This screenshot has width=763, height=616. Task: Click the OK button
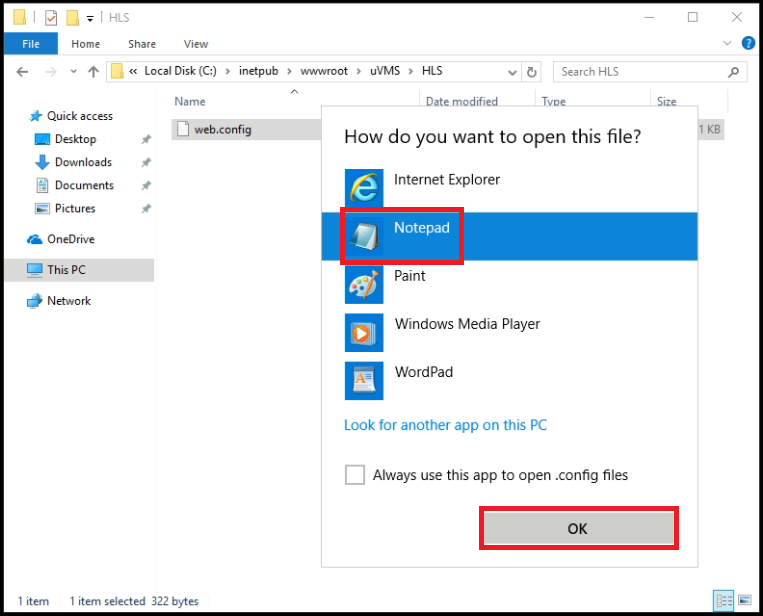pyautogui.click(x=578, y=528)
